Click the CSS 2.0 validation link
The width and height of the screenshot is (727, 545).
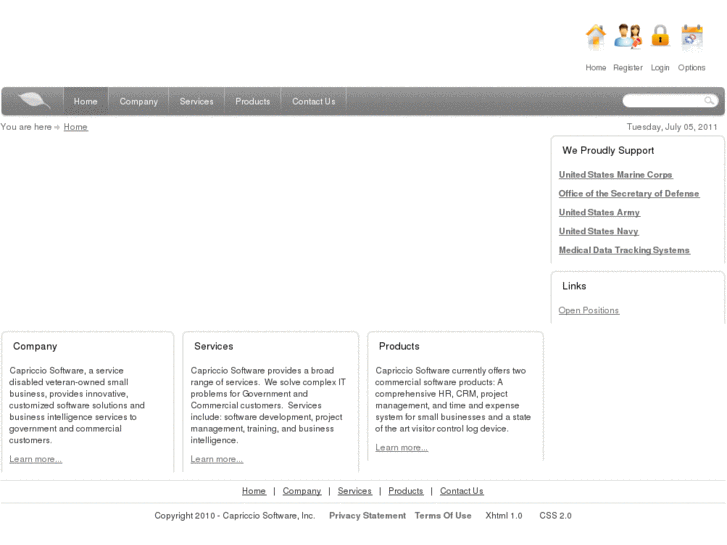[555, 516]
